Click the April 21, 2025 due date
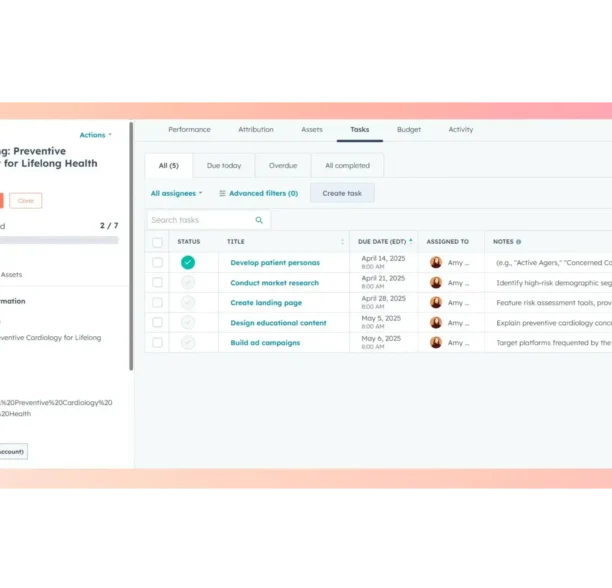The image size is (612, 588). click(x=383, y=279)
